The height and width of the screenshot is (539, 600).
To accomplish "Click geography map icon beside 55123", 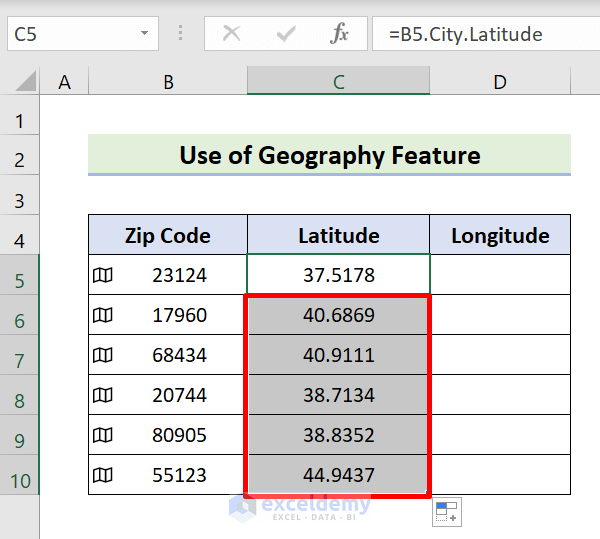I will 102,475.
